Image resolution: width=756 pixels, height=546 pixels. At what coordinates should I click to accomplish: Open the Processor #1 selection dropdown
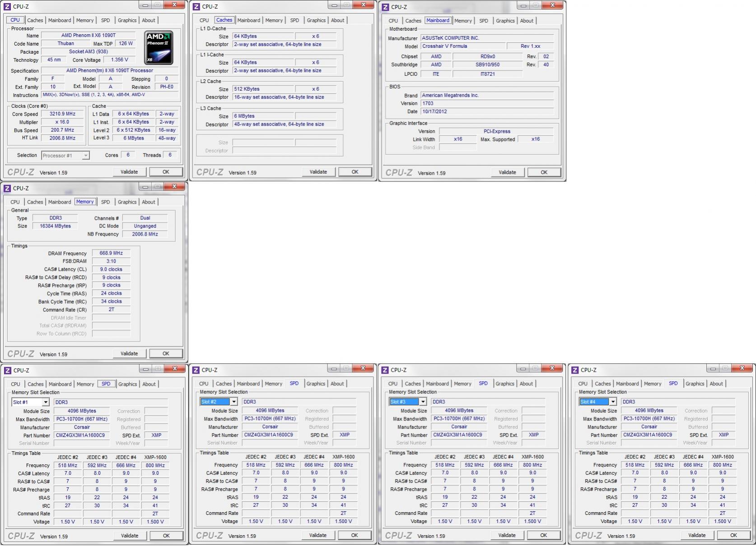pyautogui.click(x=65, y=155)
